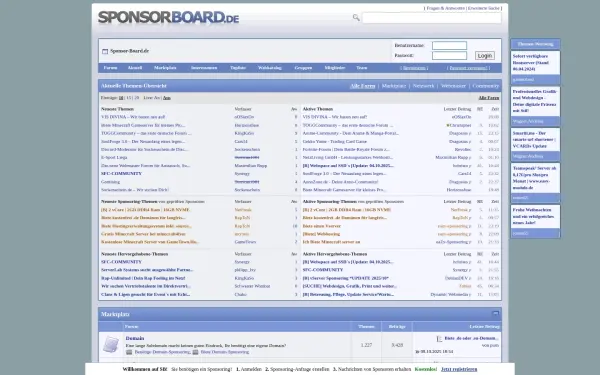The width and height of the screenshot is (600, 375).
Task: Open active topic 'Anime-Community - Dein Anime & Manga-Forum'
Action: [x=351, y=134]
